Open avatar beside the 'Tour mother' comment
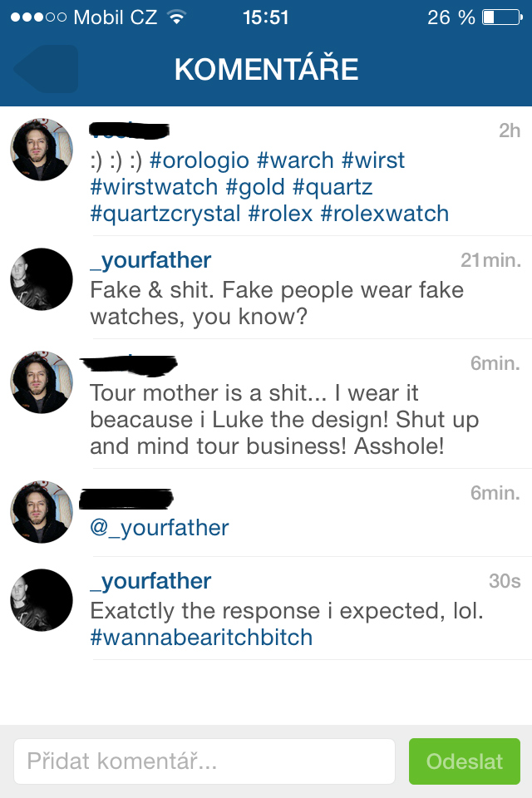Screen dimensions: 532x798 pyautogui.click(x=42, y=382)
